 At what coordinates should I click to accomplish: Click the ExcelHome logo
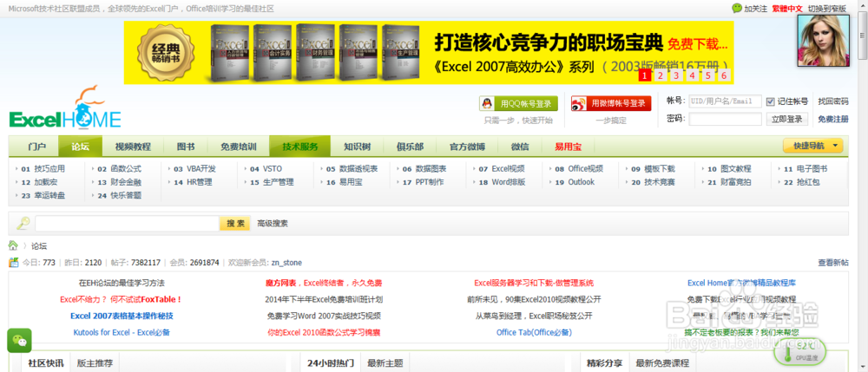coord(65,109)
